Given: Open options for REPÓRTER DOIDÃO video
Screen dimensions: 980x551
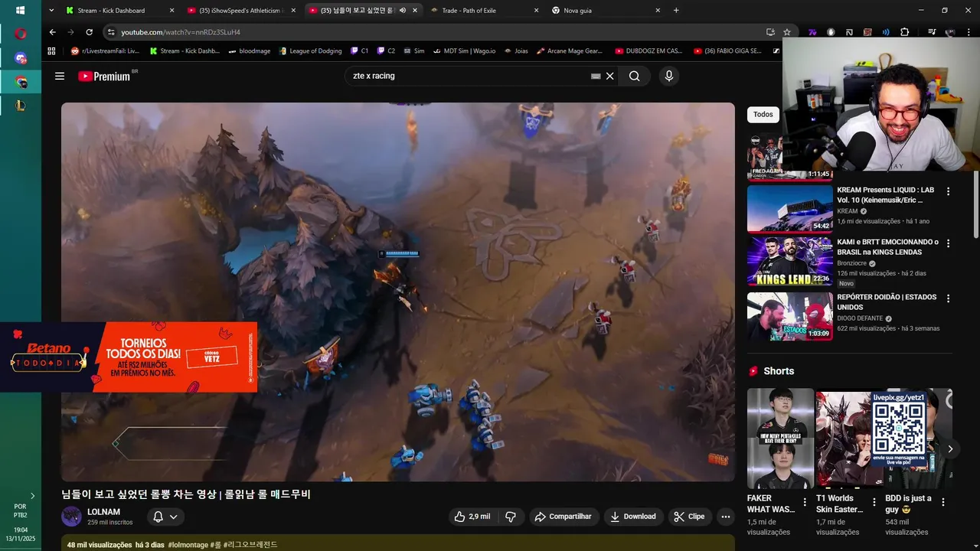Looking at the screenshot, I should (949, 298).
